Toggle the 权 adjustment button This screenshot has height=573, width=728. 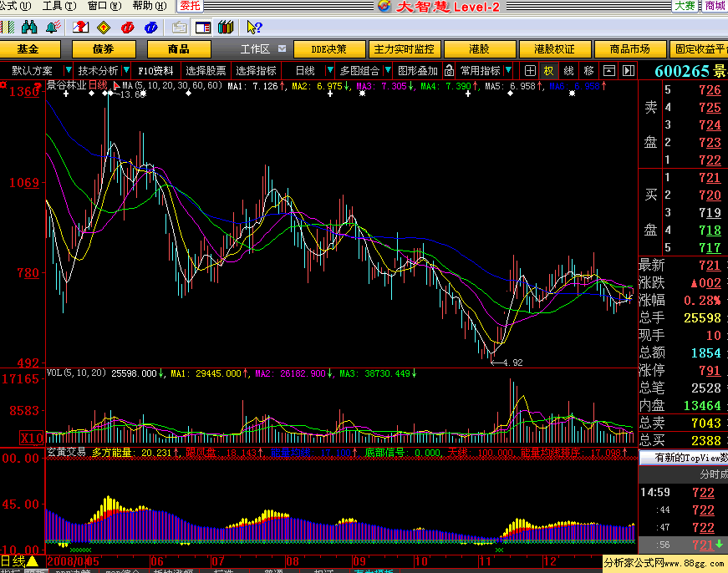click(549, 70)
